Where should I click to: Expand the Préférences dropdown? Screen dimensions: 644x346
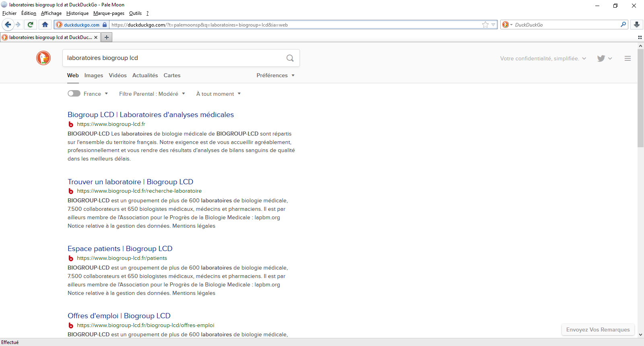click(x=275, y=75)
